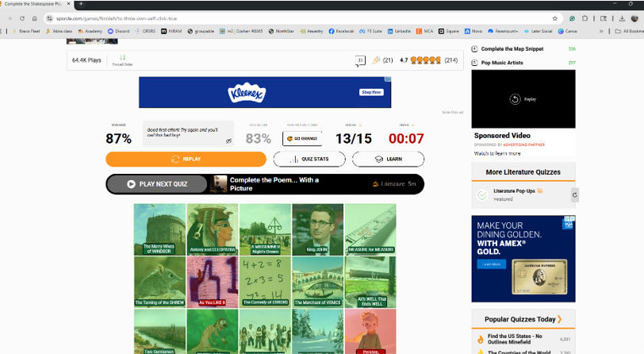Open a new browser tab
The height and width of the screenshot is (354, 644).
coord(81,4)
